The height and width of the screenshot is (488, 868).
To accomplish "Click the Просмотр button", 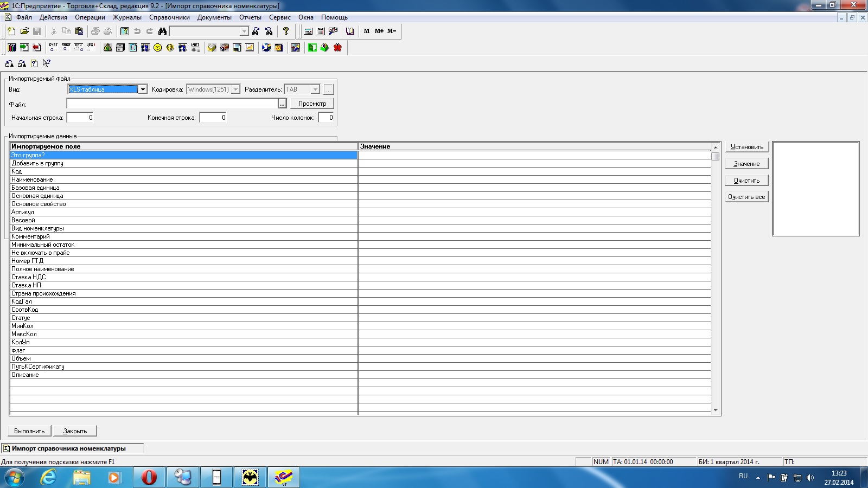I will [312, 104].
